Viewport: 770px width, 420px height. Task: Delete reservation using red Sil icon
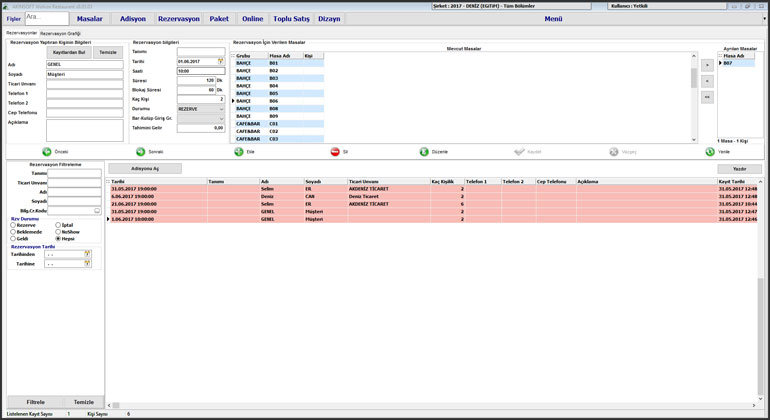335,152
